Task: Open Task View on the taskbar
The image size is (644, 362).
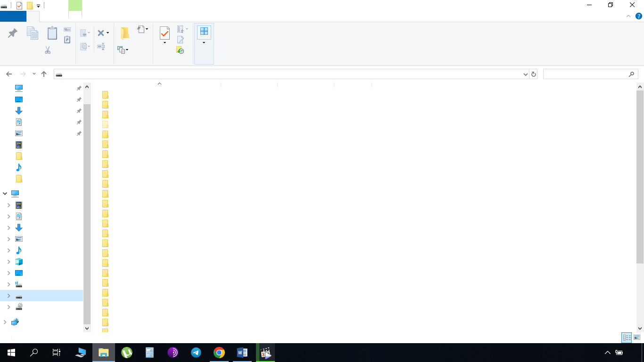Action: tap(57, 353)
